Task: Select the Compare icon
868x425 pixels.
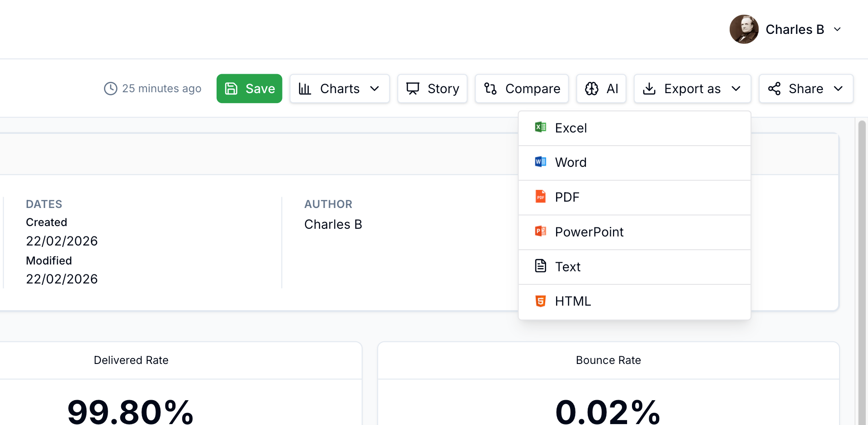Action: [x=490, y=89]
